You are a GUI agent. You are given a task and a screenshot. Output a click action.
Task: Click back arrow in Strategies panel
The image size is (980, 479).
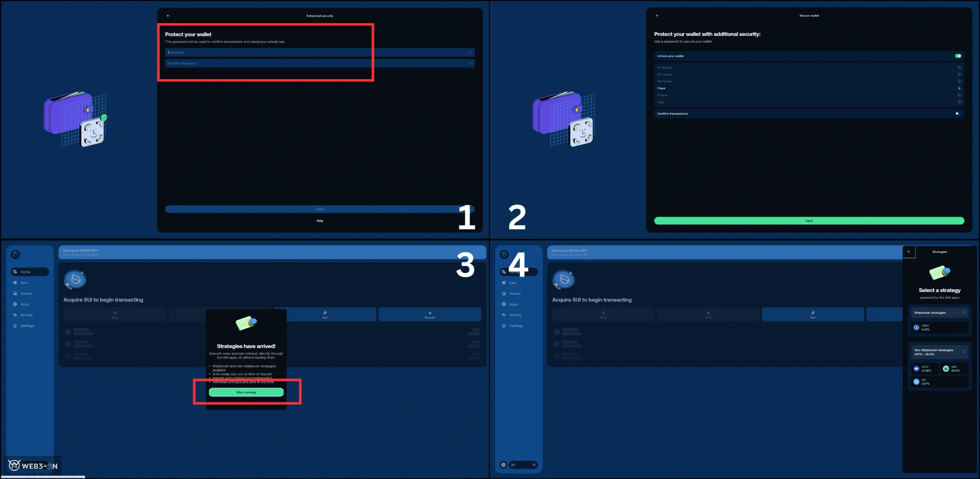coord(909,252)
